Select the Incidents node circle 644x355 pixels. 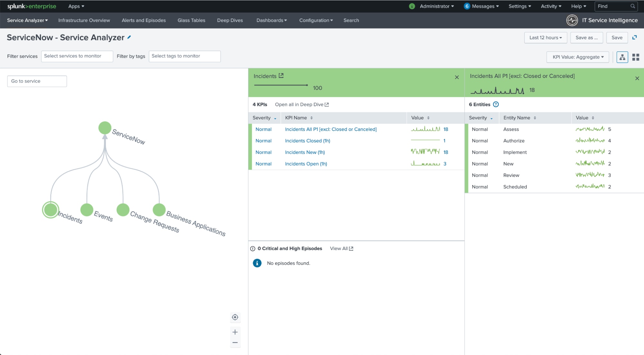(x=51, y=210)
